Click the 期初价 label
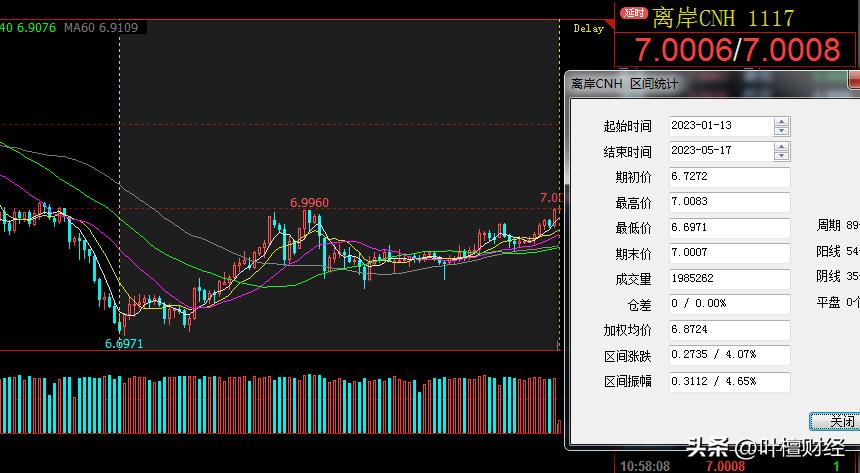The width and height of the screenshot is (860, 473). (x=633, y=177)
